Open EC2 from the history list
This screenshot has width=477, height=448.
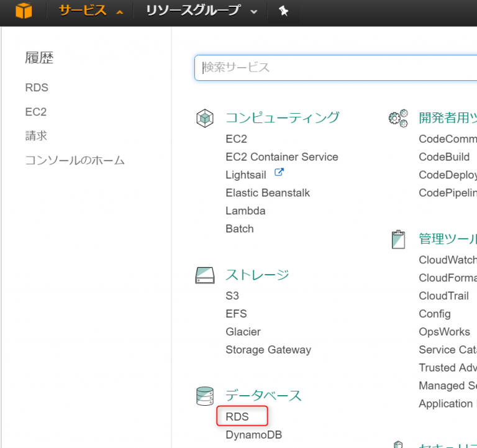tap(36, 112)
